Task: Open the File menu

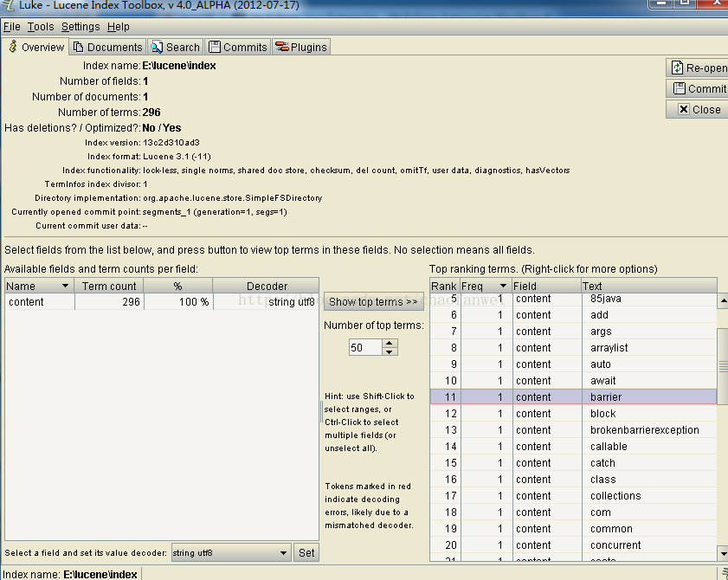Action: pyautogui.click(x=12, y=27)
